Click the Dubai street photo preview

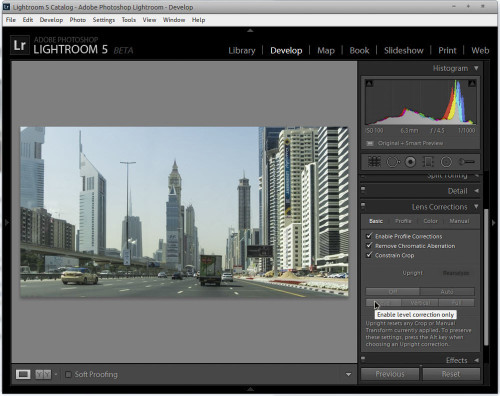point(184,212)
